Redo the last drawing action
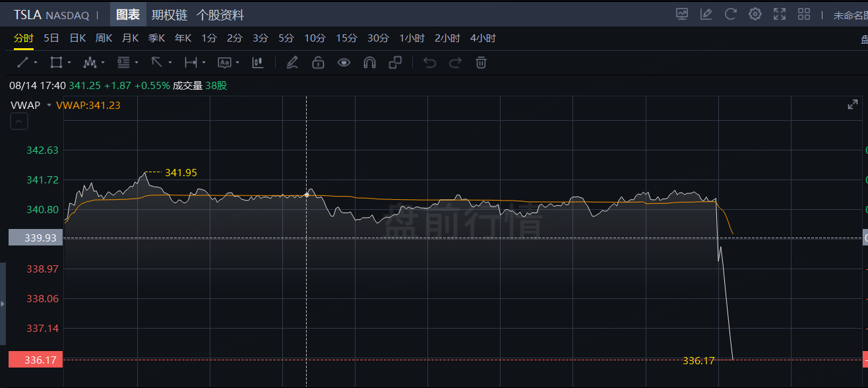 [x=455, y=63]
